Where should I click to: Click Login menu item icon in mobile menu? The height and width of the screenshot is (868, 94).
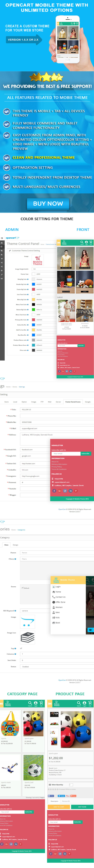(x=54, y=587)
